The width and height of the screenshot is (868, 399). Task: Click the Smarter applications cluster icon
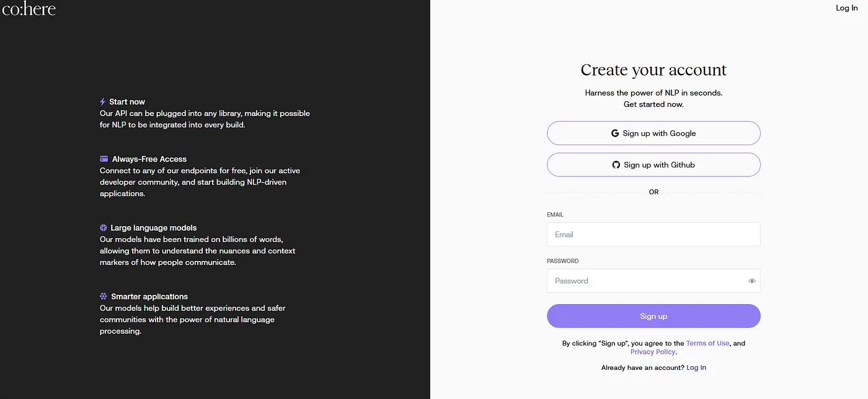click(x=104, y=297)
